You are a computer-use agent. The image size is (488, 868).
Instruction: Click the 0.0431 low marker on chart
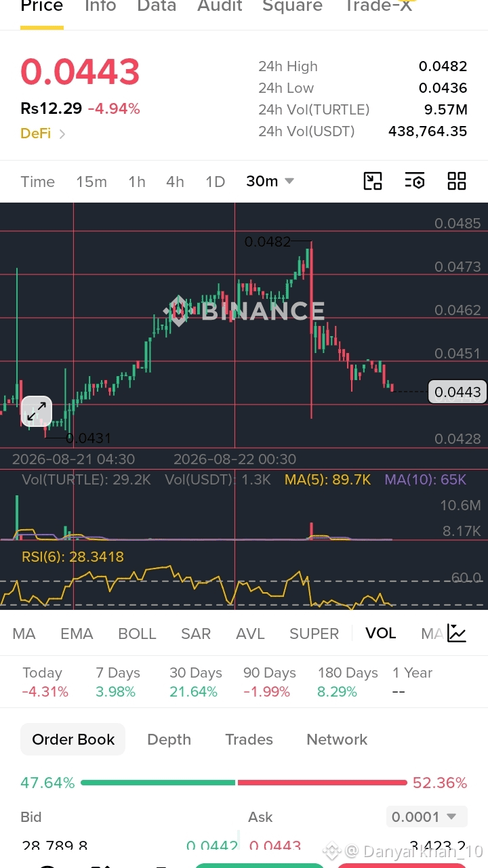coord(88,438)
